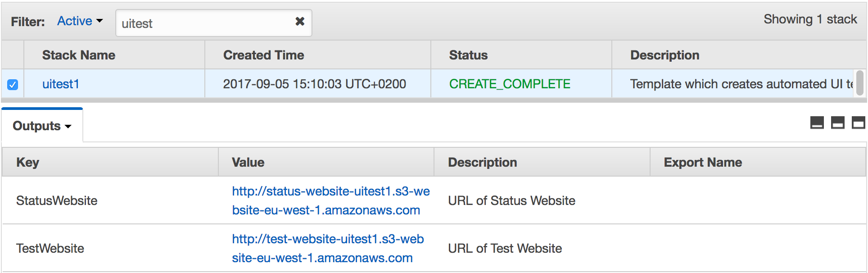Click the Key column header in Outputs
The width and height of the screenshot is (868, 273).
(x=27, y=162)
